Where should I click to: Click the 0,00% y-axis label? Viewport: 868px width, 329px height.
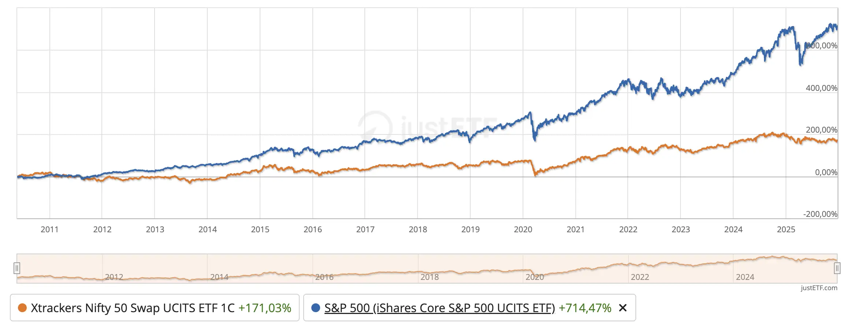[826, 172]
